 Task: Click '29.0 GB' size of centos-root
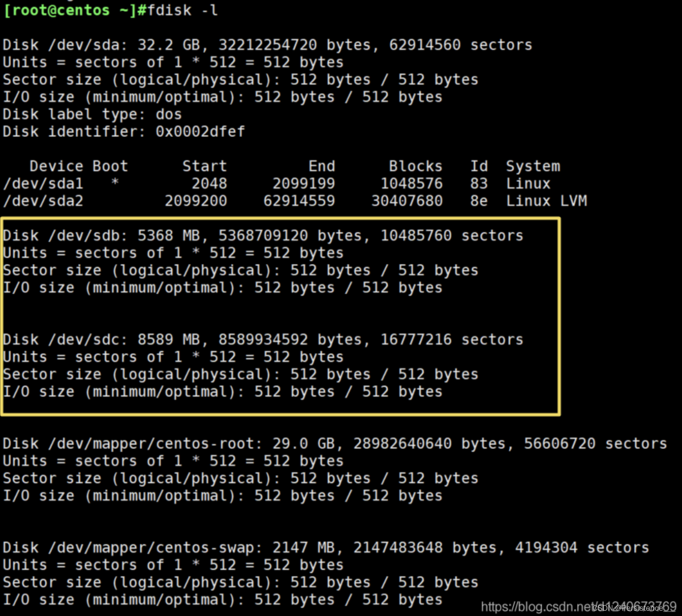303,444
